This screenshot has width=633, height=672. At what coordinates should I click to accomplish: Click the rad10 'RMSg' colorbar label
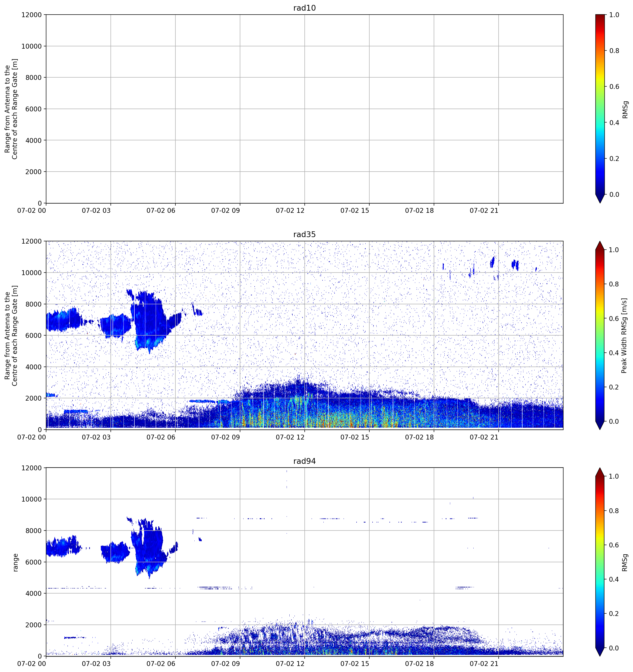point(625,110)
